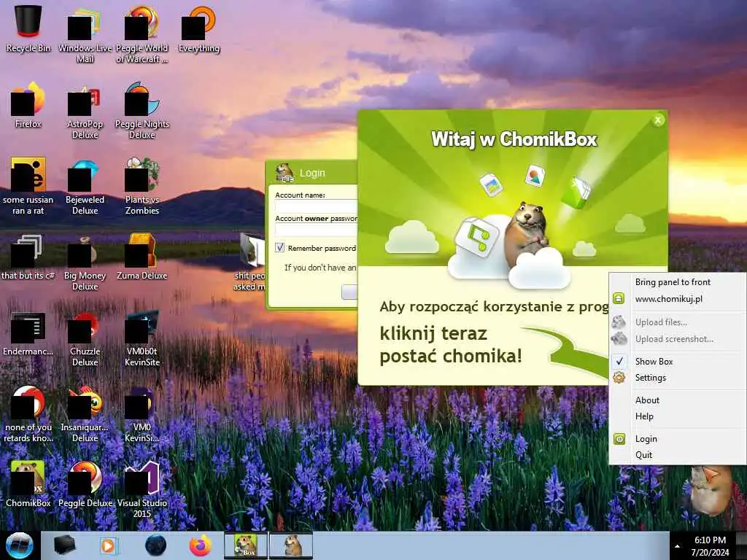Click the greyed Upload files... entry
Image resolution: width=747 pixels, height=560 pixels.
[678, 322]
